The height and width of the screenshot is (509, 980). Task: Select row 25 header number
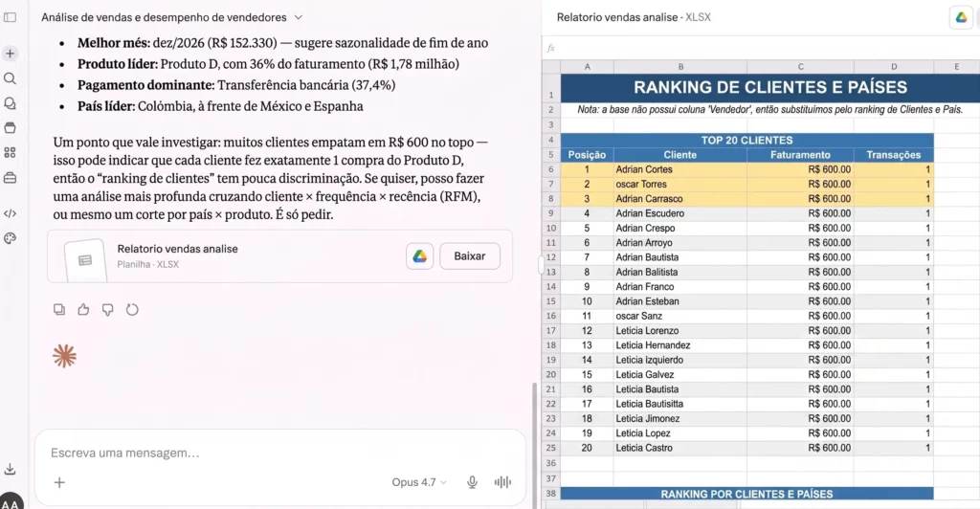tap(550, 448)
